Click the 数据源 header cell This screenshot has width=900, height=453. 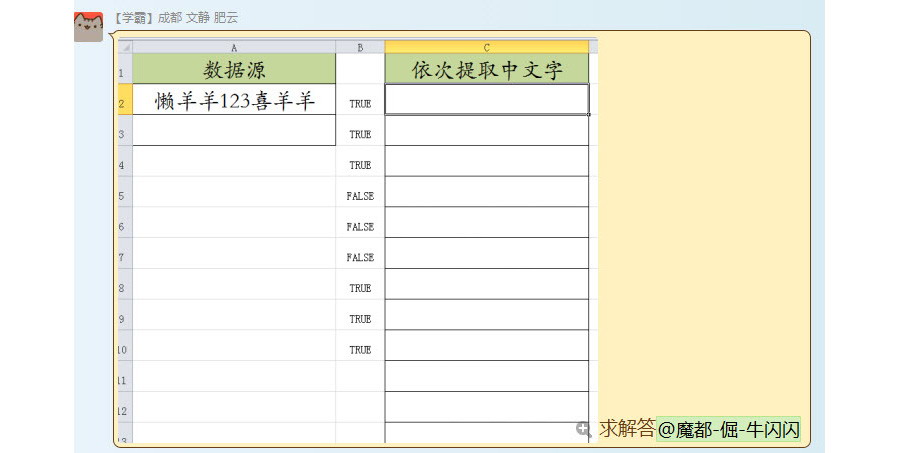[234, 69]
